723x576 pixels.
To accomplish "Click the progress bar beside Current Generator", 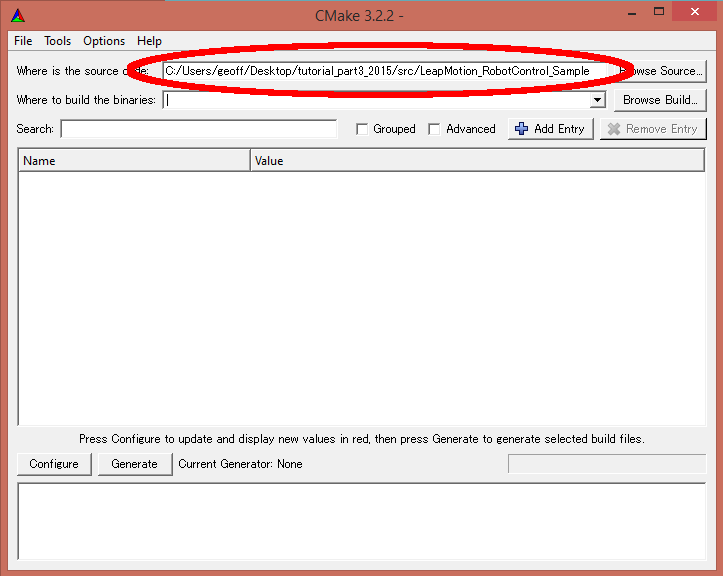I will (x=607, y=464).
